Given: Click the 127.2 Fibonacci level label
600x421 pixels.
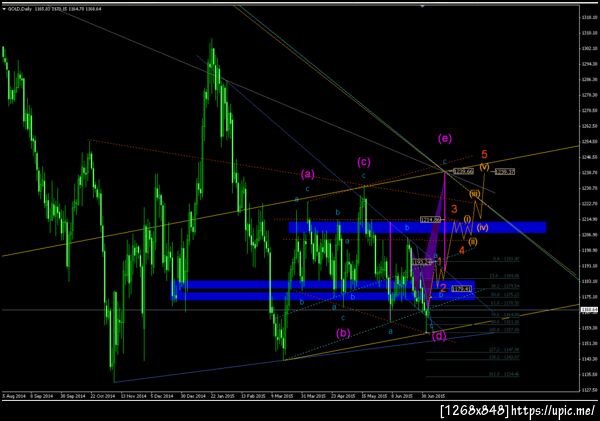Looking at the screenshot, I should point(504,350).
